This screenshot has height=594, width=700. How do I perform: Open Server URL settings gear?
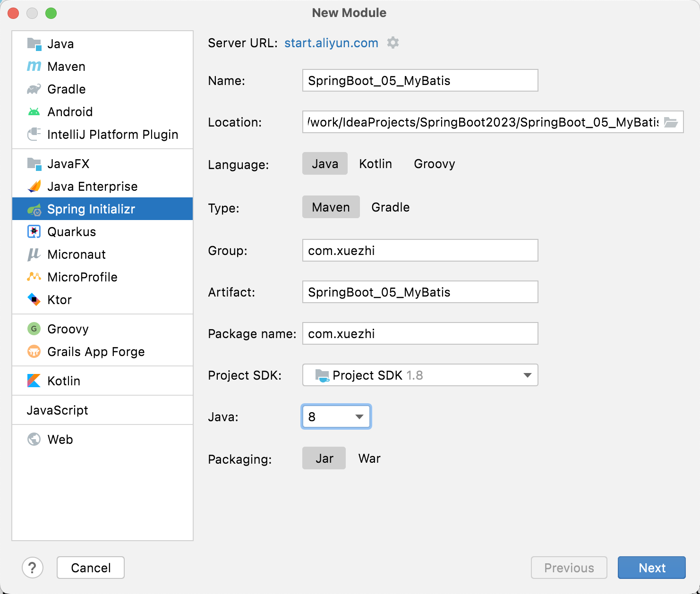click(x=393, y=43)
